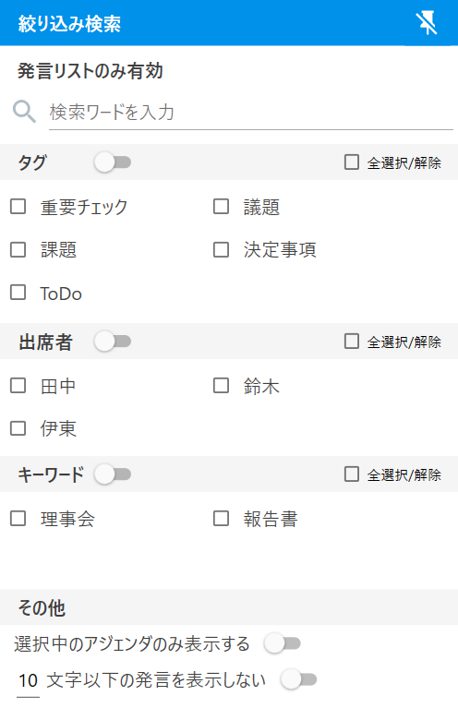Tick the 課題 tag checkbox

[18, 250]
